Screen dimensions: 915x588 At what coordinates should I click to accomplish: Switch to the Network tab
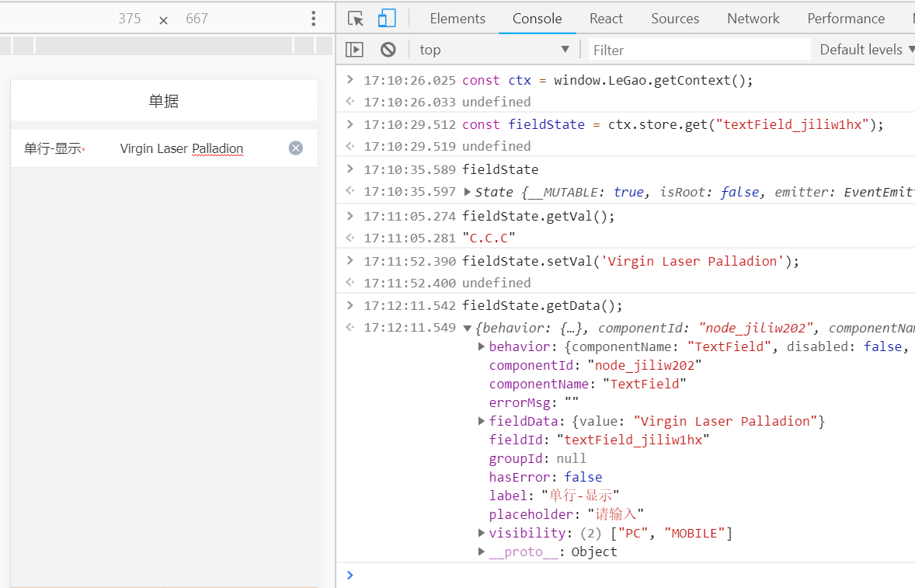pyautogui.click(x=753, y=19)
